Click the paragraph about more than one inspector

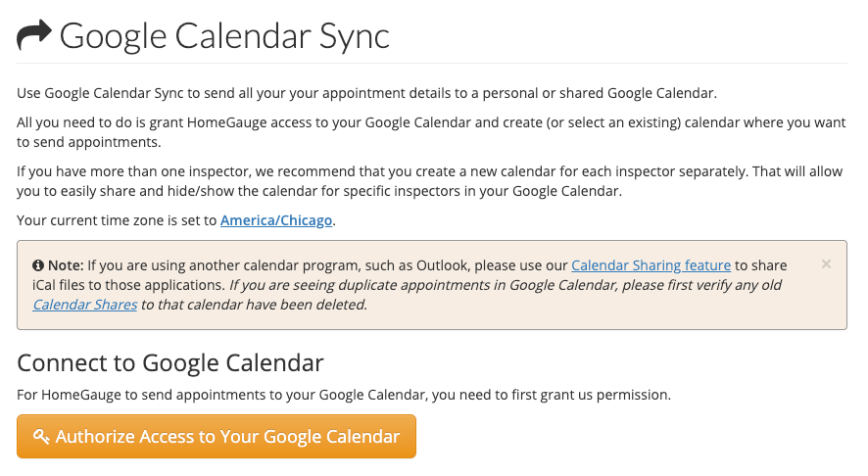(429, 181)
